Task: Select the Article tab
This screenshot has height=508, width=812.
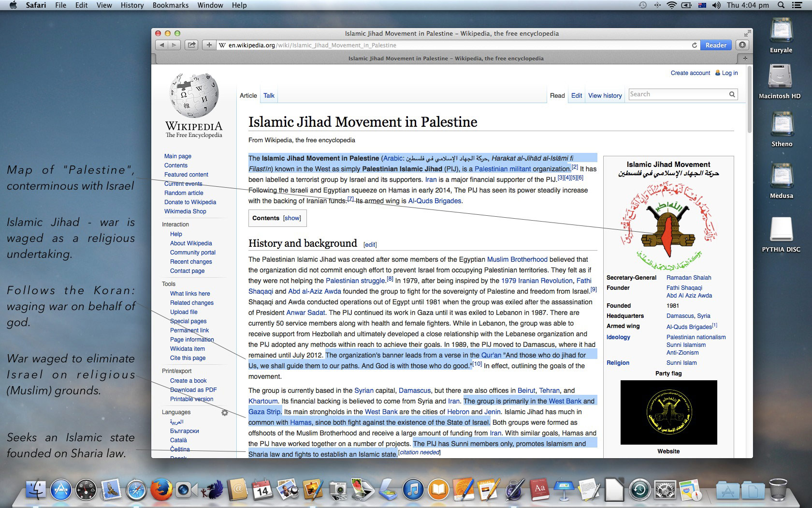Action: (248, 95)
